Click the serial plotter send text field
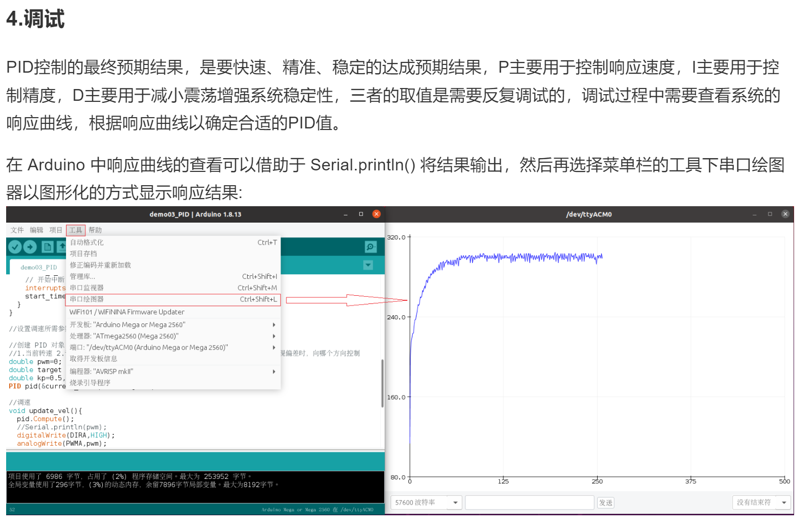The image size is (812, 526). coord(530,502)
